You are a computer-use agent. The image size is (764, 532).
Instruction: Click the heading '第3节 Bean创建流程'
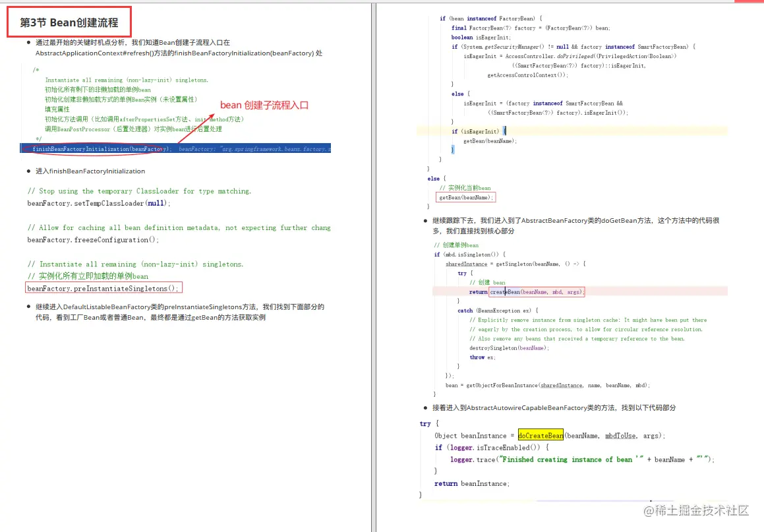69,22
